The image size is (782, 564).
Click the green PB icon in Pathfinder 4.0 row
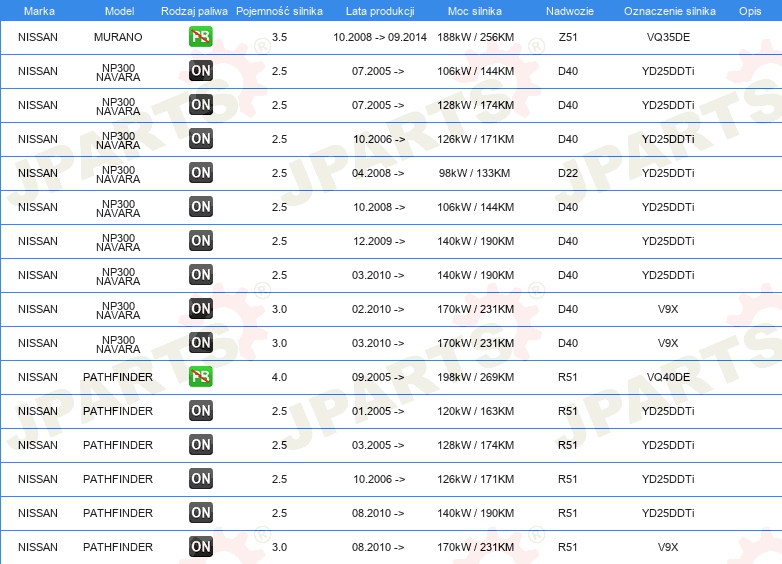200,376
